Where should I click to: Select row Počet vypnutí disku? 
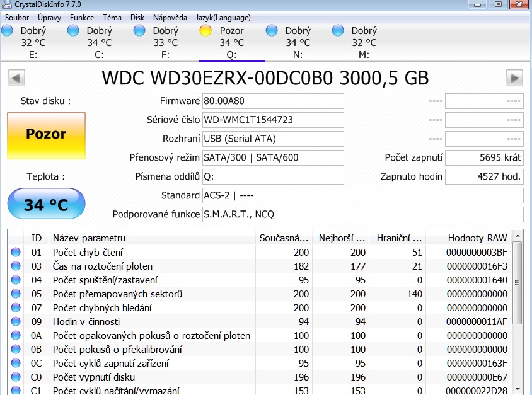260,377
